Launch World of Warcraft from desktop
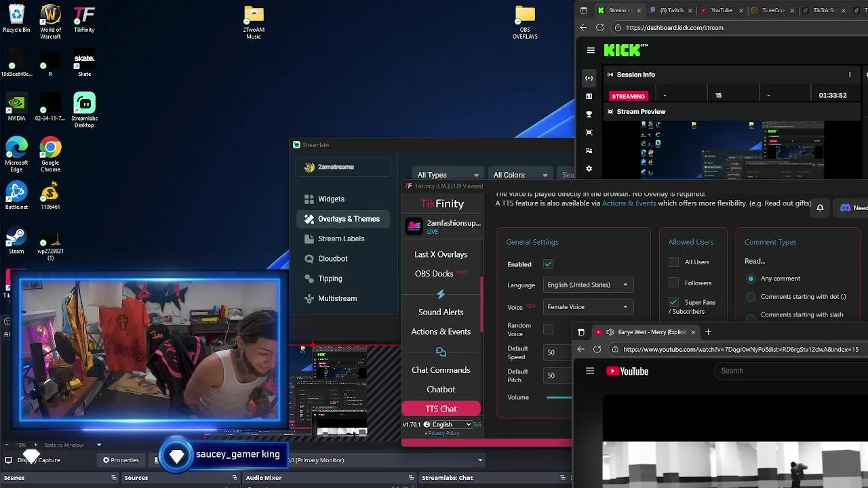The height and width of the screenshot is (488, 868). 50,22
